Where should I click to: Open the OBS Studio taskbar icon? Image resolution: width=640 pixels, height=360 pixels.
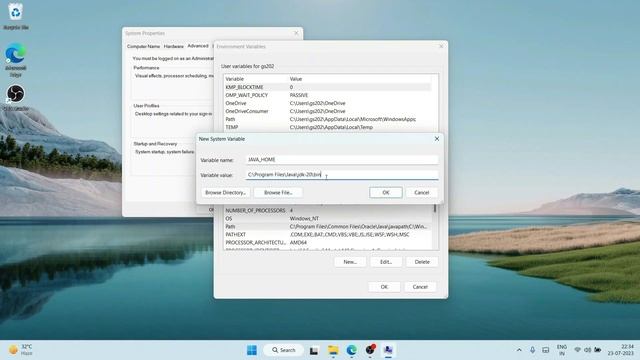click(370, 350)
